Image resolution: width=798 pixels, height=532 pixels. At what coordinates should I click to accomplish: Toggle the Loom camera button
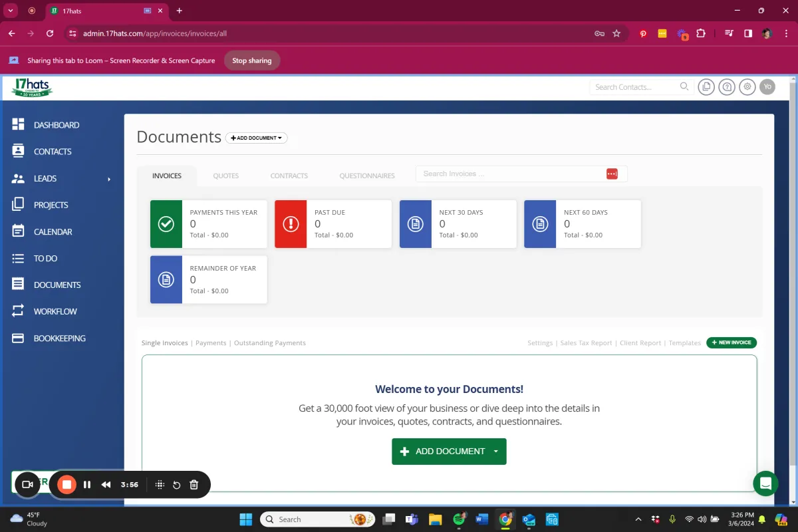pos(27,485)
